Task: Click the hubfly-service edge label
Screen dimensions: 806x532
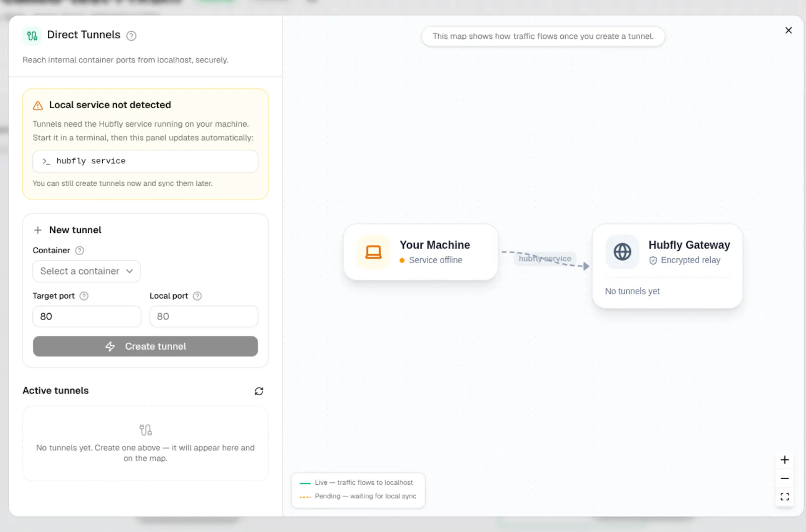Action: tap(545, 259)
